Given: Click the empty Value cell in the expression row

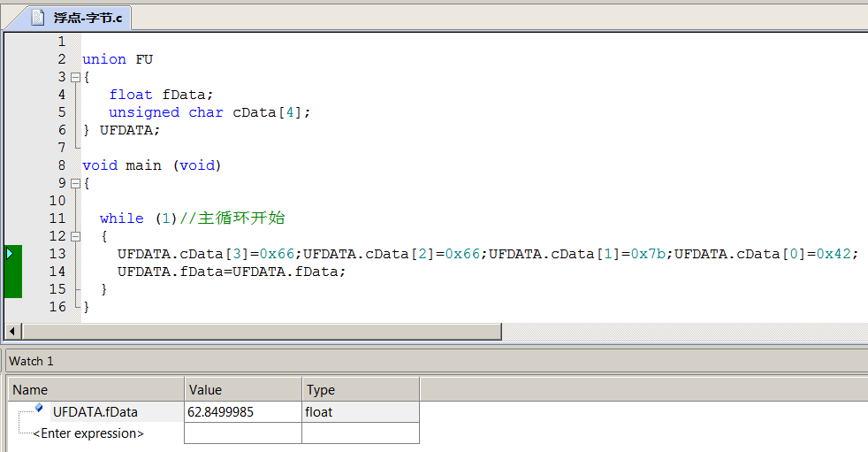Looking at the screenshot, I should pos(243,433).
